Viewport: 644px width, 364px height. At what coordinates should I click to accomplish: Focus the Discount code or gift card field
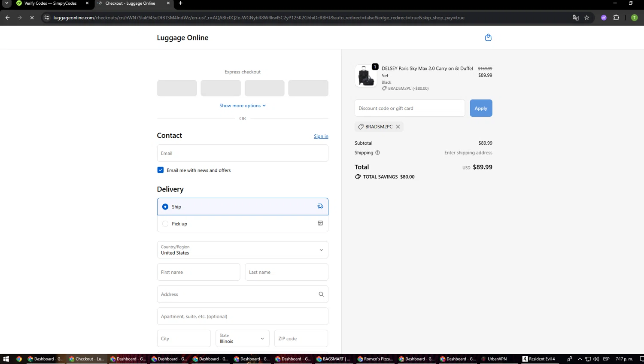[x=410, y=108]
